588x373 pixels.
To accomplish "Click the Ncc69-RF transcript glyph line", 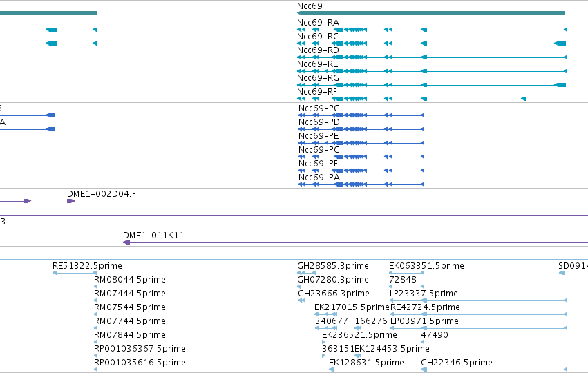I will pos(411,99).
